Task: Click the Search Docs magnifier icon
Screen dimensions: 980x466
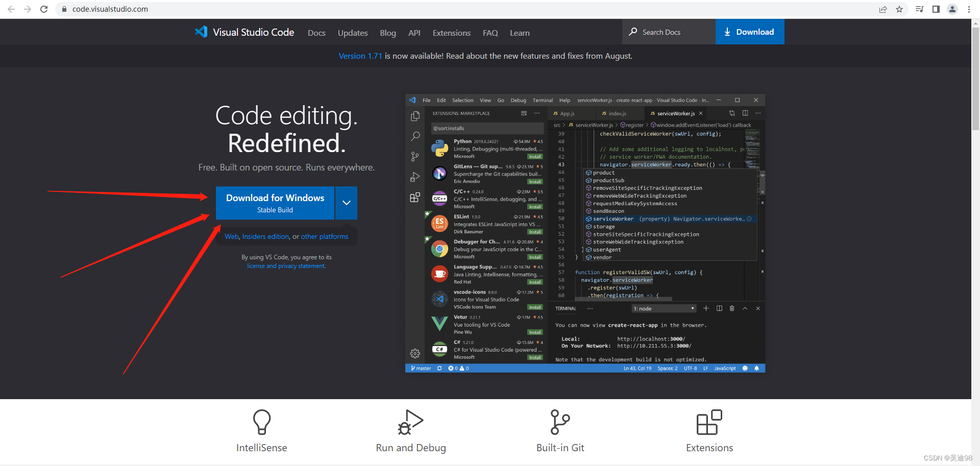Action: pos(633,32)
